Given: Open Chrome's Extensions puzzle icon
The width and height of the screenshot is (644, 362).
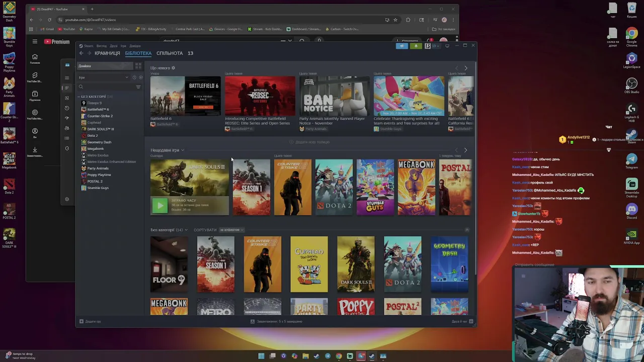Looking at the screenshot, I should 408,20.
